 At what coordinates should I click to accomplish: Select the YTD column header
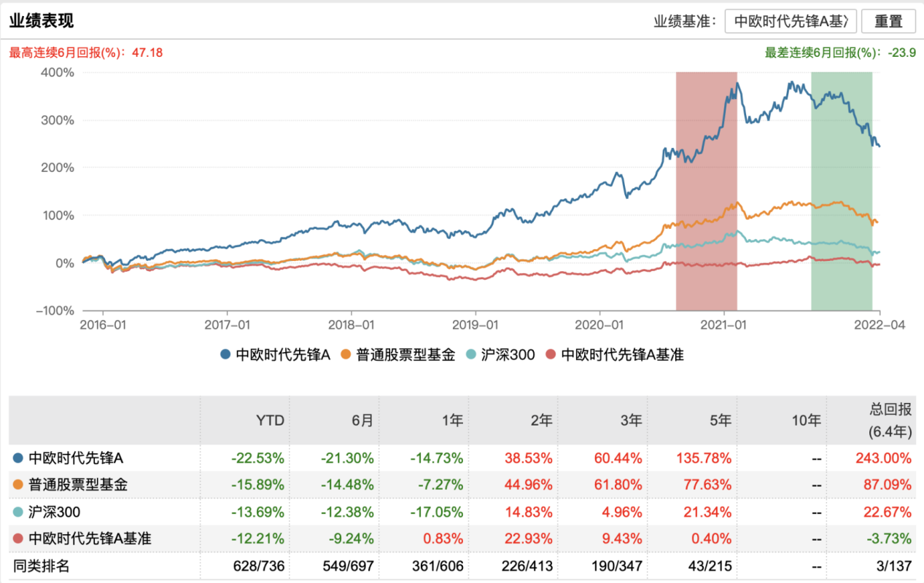point(270,420)
